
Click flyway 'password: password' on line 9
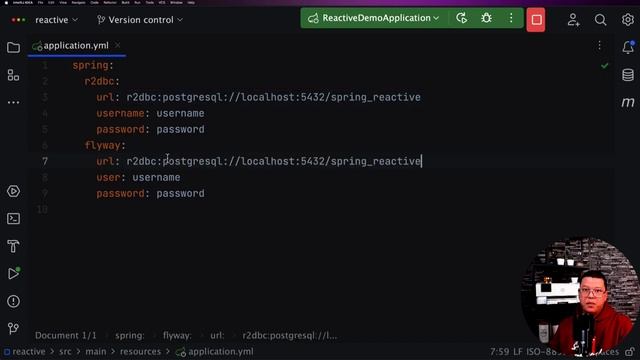pos(150,193)
